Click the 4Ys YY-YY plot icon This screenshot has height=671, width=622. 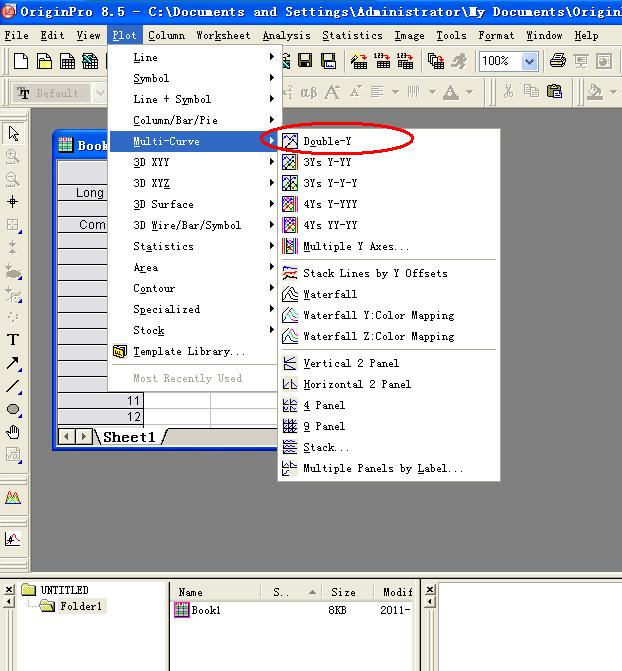[x=290, y=225]
